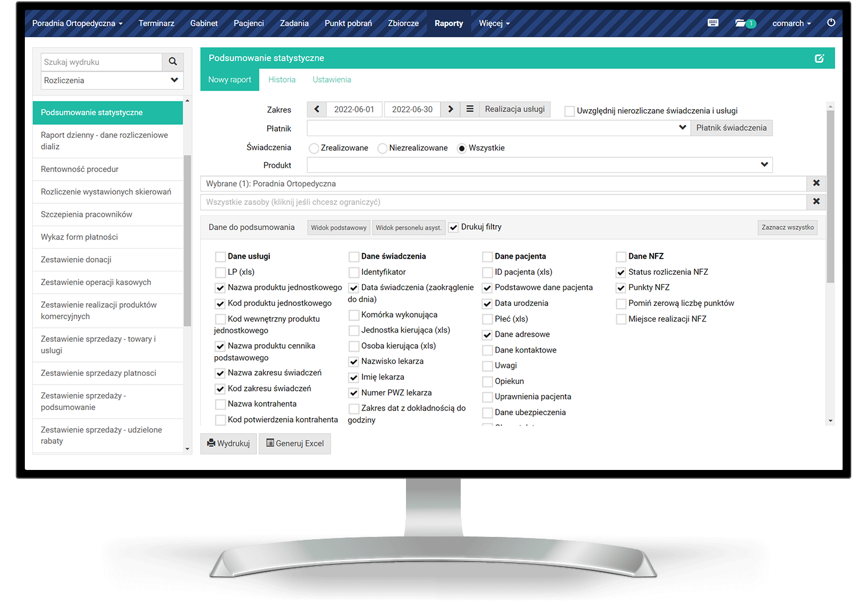Image resolution: width=868 pixels, height=601 pixels.
Task: Open the on-screen keyboard icon
Action: 713,23
